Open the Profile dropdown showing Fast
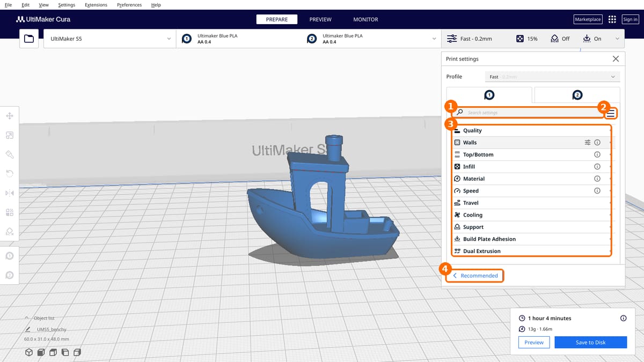Viewport: 644px width, 362px height. 552,77
